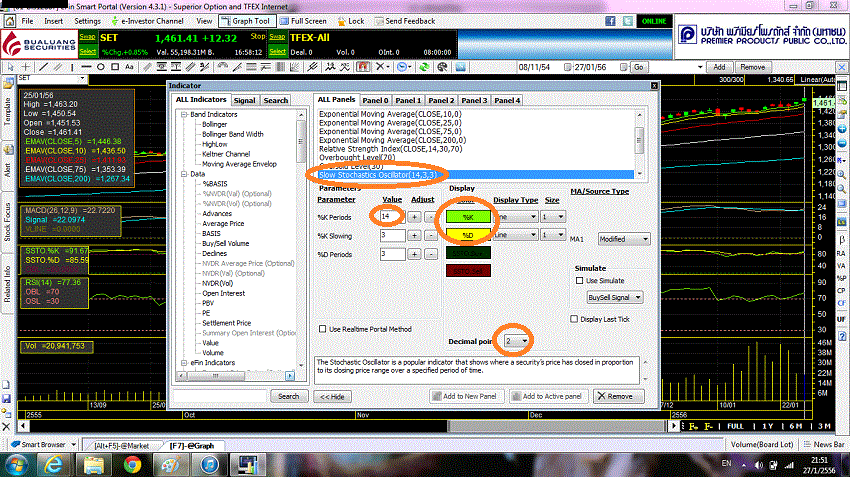Select the diagonal trend line tool
The height and width of the screenshot is (477, 850).
(44, 67)
